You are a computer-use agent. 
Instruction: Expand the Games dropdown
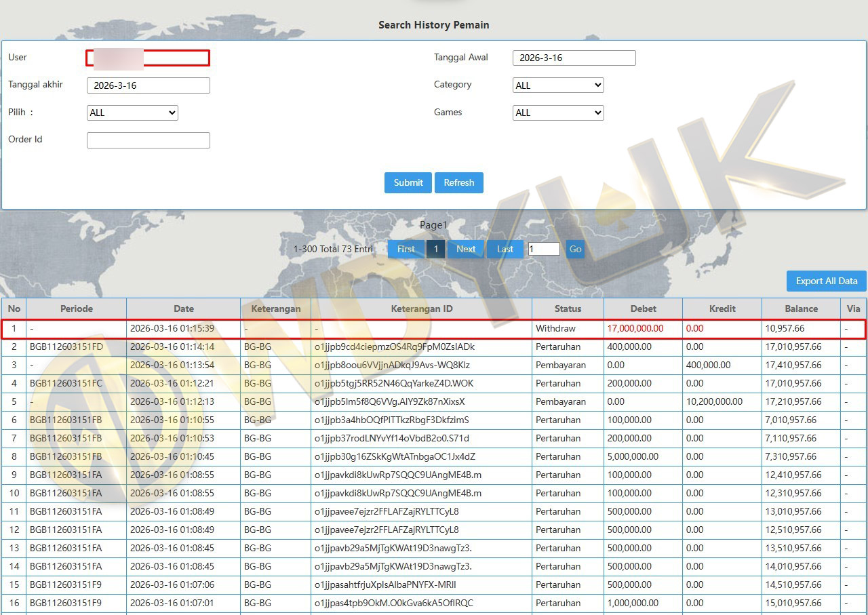(x=558, y=113)
